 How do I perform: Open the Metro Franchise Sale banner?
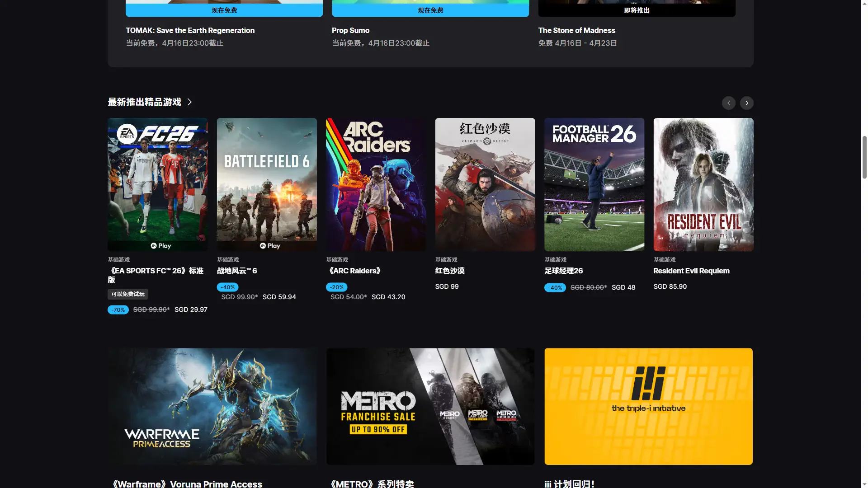430,406
